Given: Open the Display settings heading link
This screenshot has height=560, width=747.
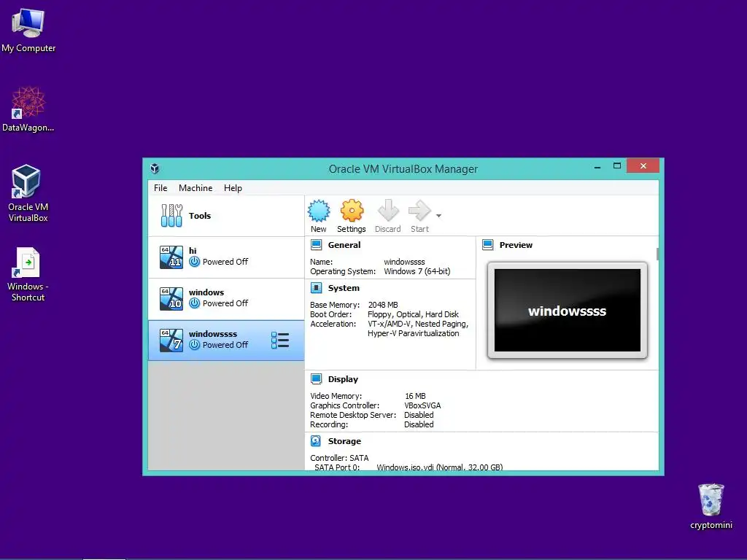Looking at the screenshot, I should pos(343,379).
